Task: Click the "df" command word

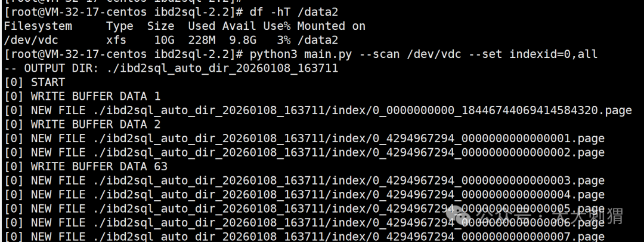Action: [256, 13]
